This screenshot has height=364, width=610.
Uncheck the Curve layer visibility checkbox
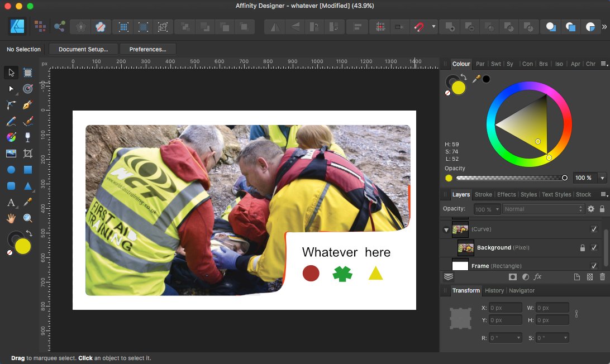point(595,229)
